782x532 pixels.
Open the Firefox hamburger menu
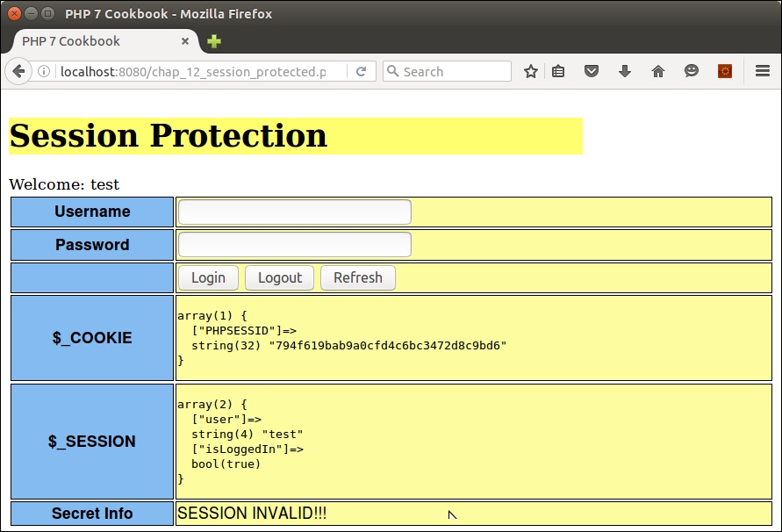763,72
